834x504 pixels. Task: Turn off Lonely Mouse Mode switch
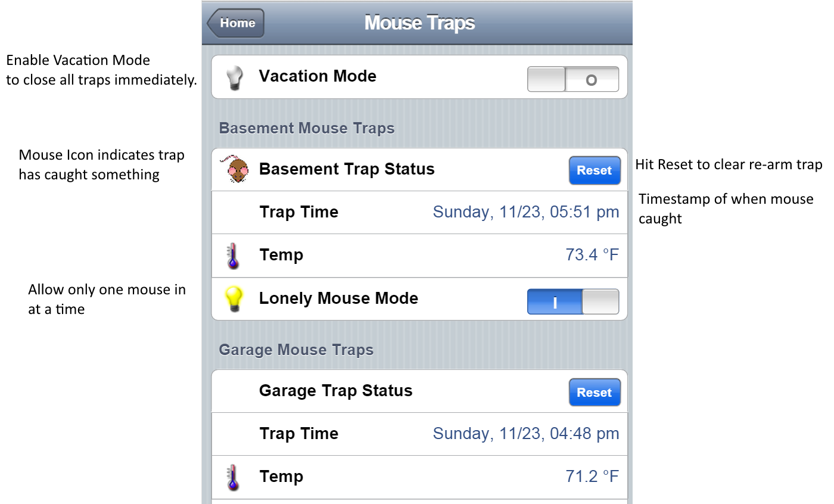point(572,302)
